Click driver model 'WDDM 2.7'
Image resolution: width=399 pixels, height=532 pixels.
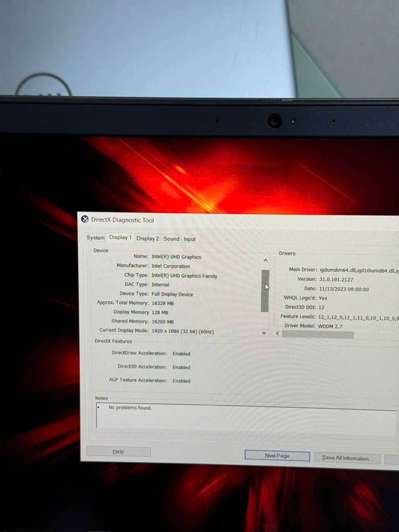[330, 326]
